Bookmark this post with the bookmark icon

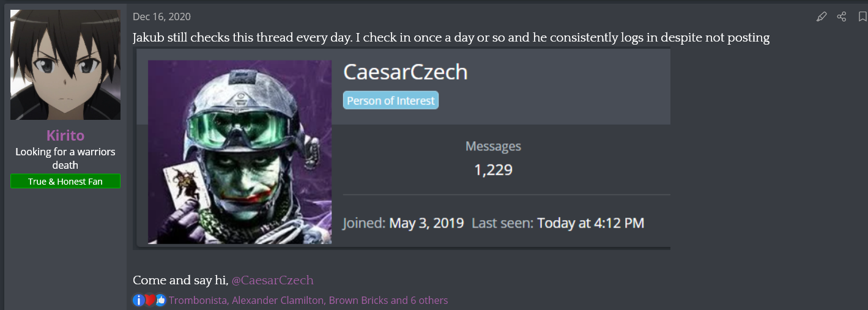pyautogui.click(x=862, y=17)
